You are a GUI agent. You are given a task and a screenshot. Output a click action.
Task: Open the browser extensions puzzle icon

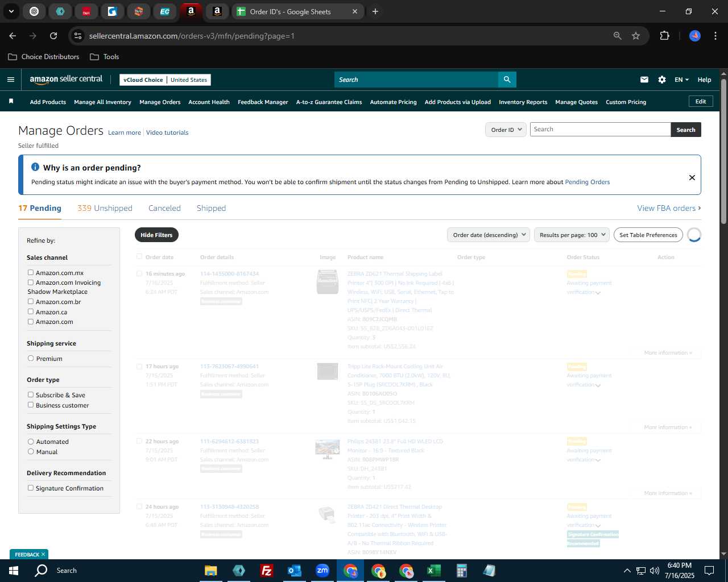pyautogui.click(x=664, y=36)
